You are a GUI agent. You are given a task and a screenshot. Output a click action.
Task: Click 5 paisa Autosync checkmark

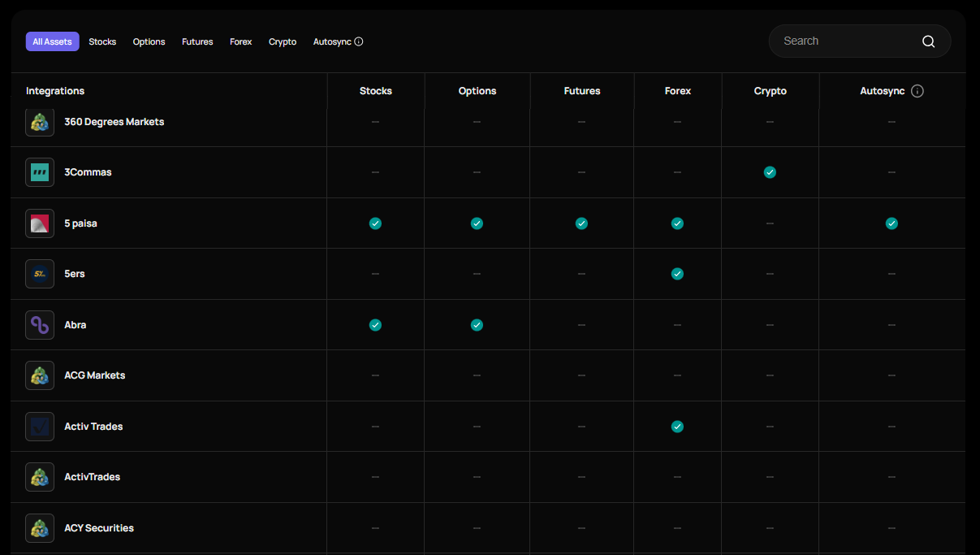tap(891, 223)
